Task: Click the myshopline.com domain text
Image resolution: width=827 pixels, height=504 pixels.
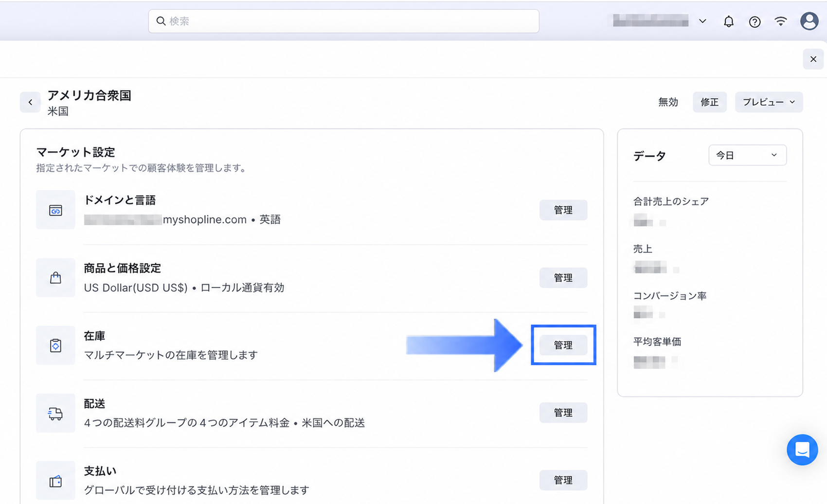Action: (205, 219)
